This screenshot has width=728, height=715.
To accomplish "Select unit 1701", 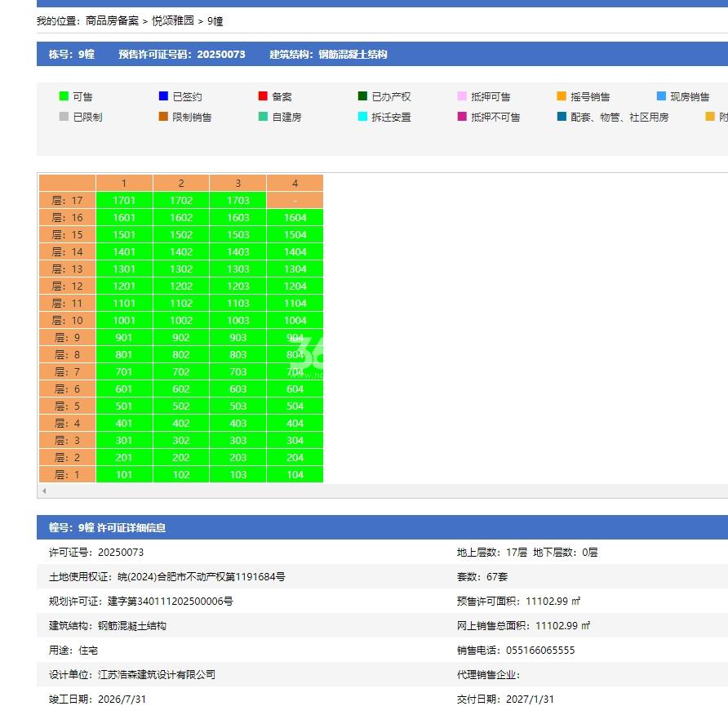I will 124,200.
